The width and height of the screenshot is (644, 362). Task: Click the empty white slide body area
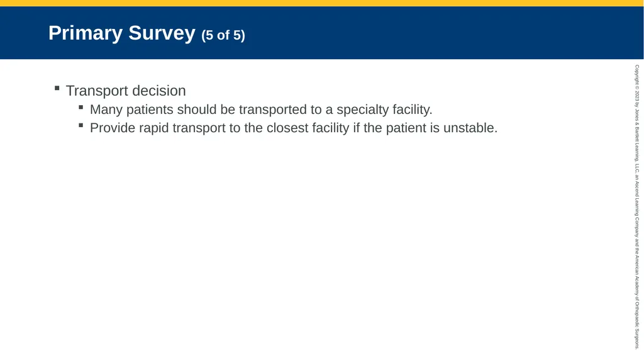pos(312,247)
